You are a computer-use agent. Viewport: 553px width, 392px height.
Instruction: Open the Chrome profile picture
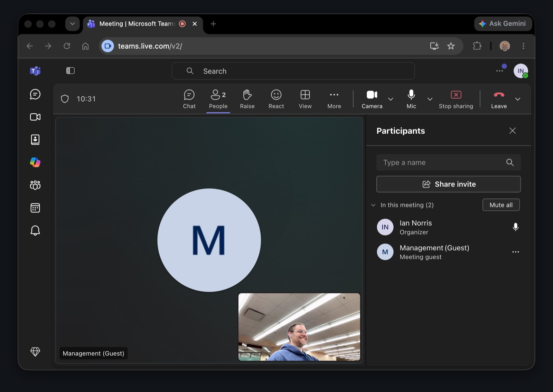pyautogui.click(x=505, y=46)
